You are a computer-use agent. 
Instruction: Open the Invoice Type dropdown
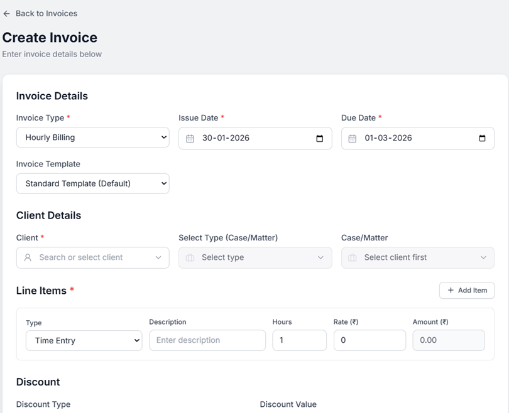click(92, 137)
